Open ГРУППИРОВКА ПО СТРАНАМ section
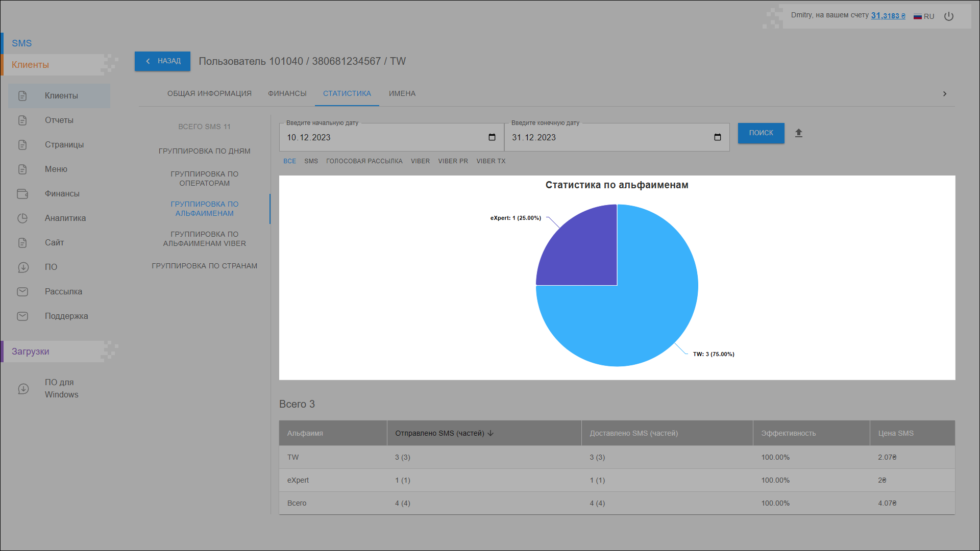The height and width of the screenshot is (551, 980). point(204,266)
